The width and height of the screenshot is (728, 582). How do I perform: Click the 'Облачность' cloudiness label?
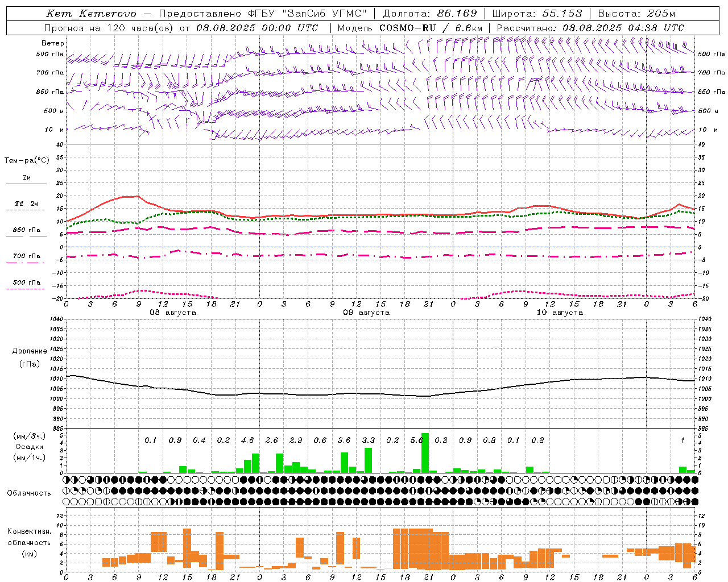29,493
